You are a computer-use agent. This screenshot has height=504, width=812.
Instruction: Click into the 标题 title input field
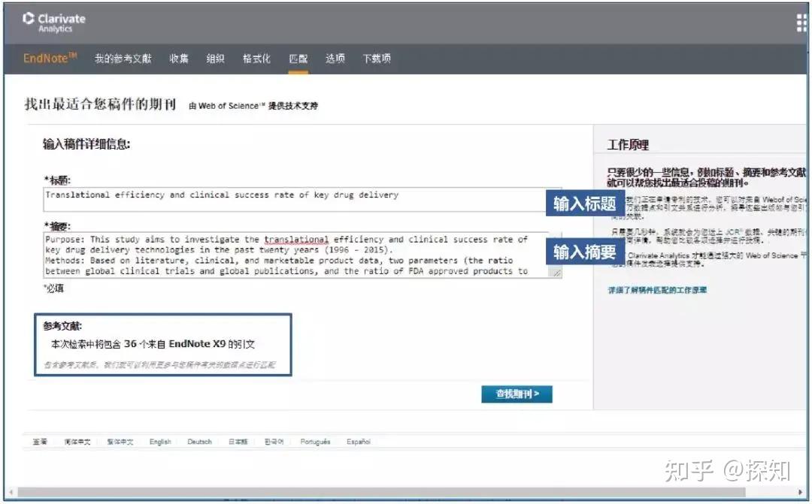pos(302,200)
